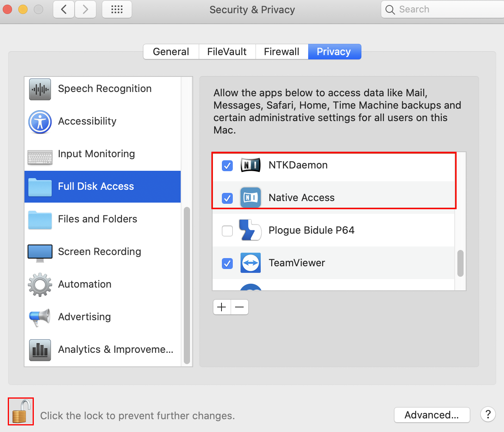Click the Accessibility figure icon
Image resolution: width=504 pixels, height=432 pixels.
(40, 121)
